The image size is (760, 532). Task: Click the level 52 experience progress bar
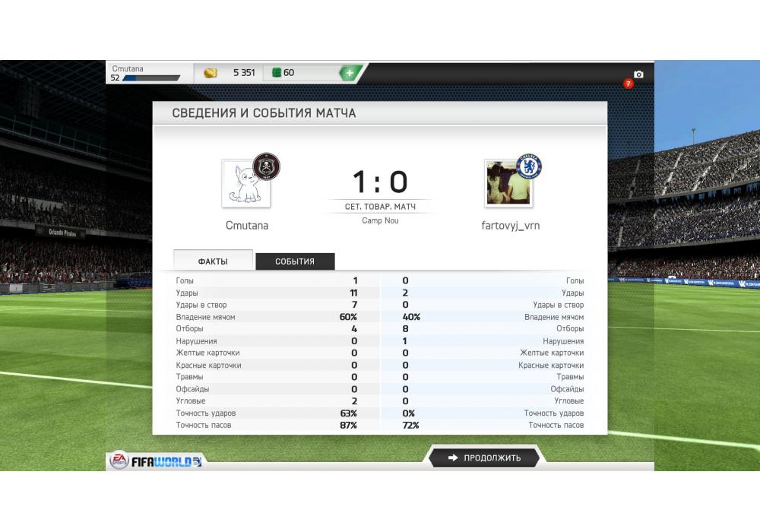tap(151, 78)
